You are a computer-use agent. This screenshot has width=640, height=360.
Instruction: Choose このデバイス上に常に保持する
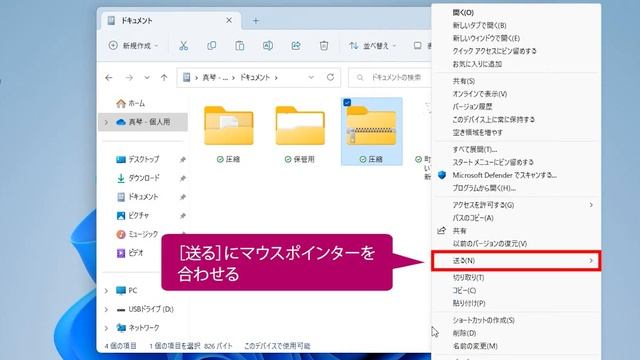(493, 120)
